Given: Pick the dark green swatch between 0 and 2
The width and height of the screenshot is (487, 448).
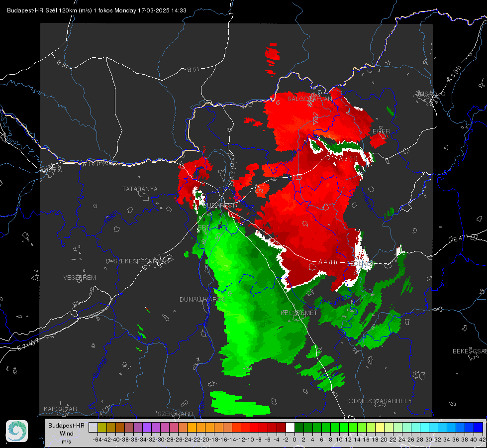Looking at the screenshot, I should [x=299, y=428].
